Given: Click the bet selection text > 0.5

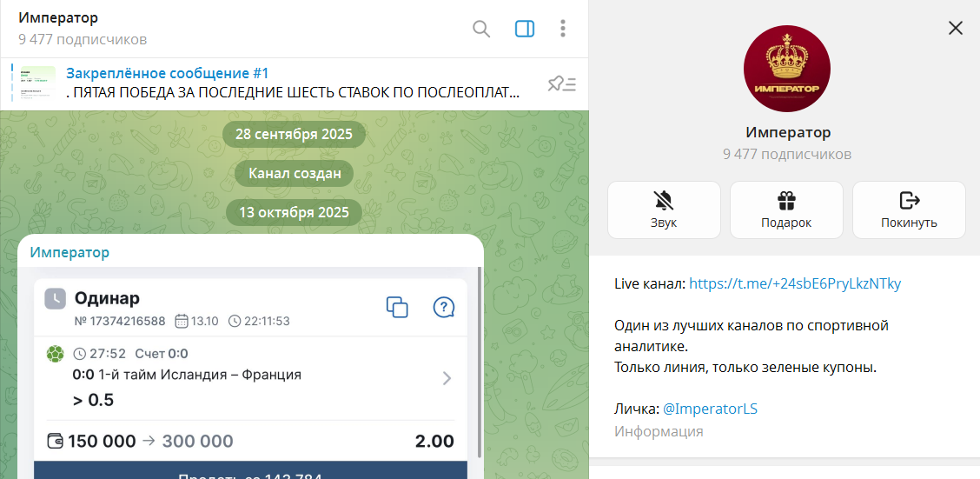Looking at the screenshot, I should click(93, 400).
